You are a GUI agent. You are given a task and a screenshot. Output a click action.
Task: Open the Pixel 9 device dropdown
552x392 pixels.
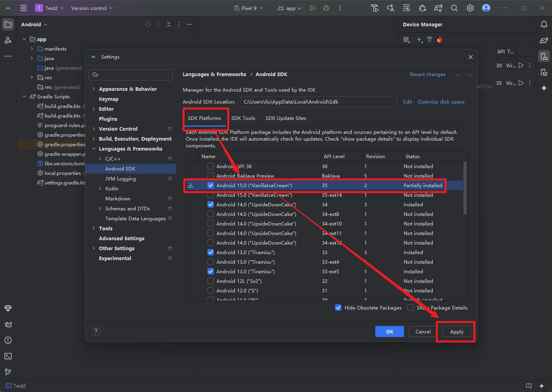coord(249,8)
